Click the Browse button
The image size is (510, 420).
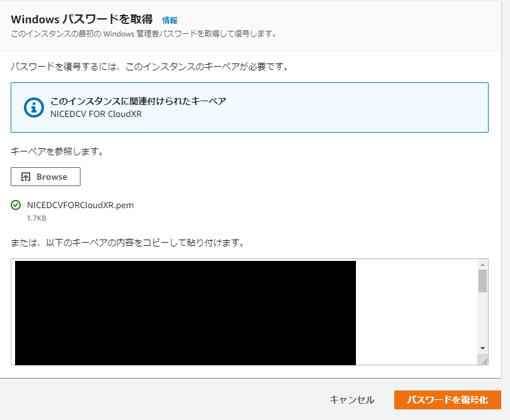pos(45,177)
